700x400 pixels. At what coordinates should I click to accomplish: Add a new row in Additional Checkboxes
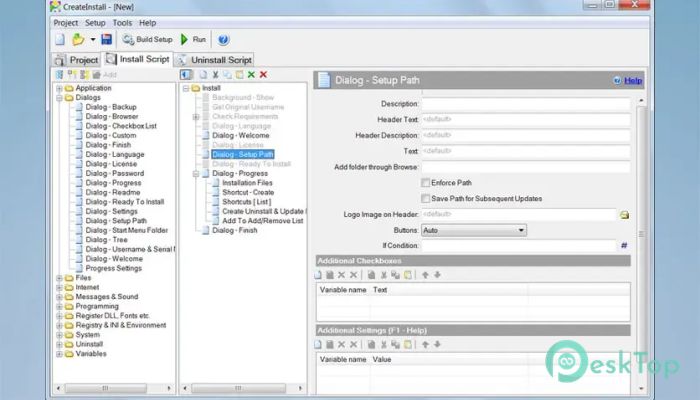point(318,275)
